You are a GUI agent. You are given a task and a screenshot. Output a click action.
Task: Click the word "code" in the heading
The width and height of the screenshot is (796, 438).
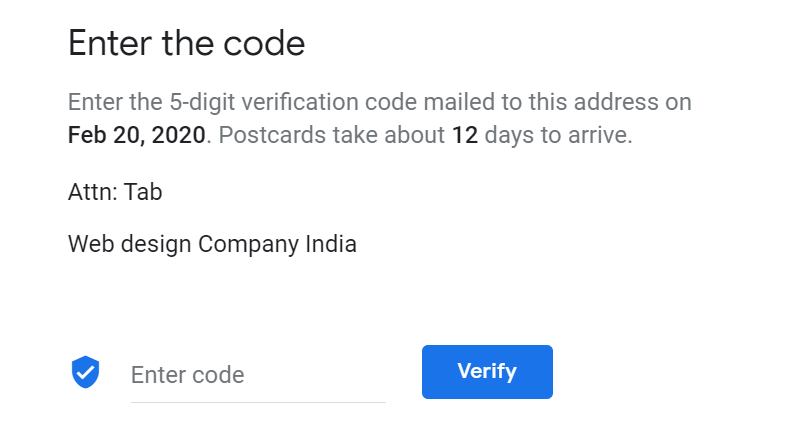click(264, 43)
